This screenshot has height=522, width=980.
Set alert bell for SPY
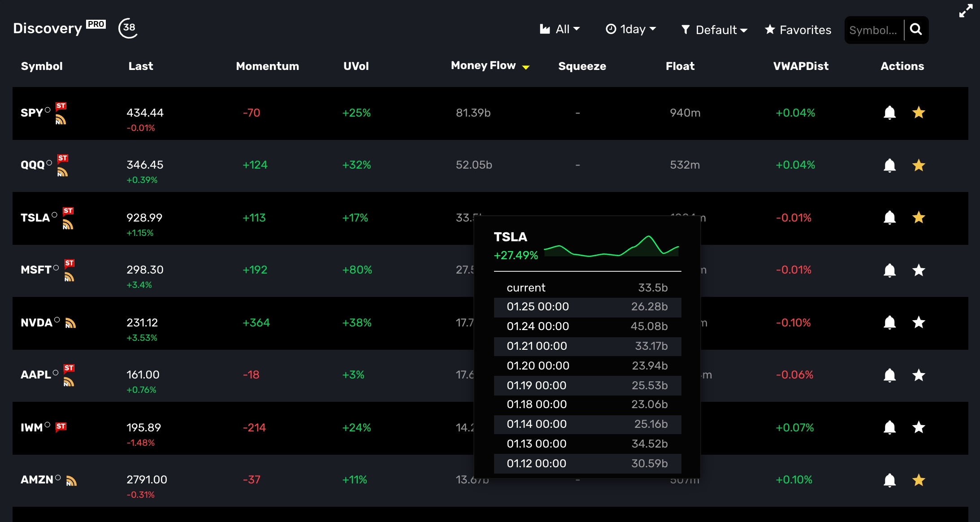click(x=889, y=113)
